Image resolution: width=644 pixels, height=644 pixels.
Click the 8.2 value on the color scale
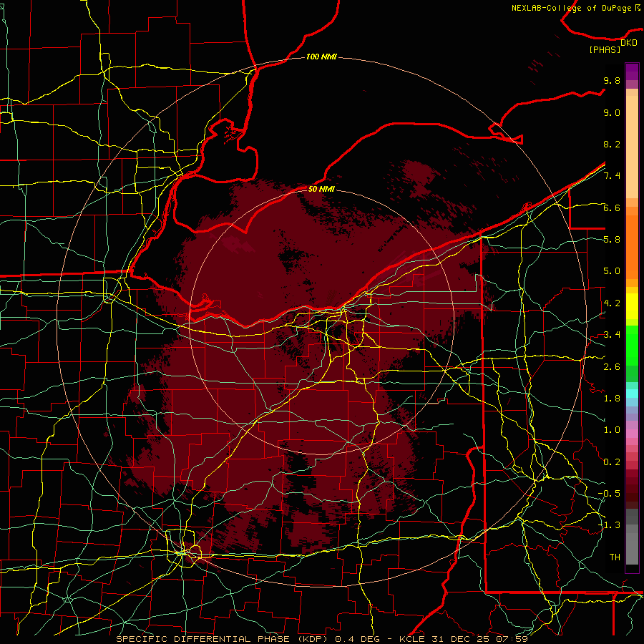coord(612,144)
